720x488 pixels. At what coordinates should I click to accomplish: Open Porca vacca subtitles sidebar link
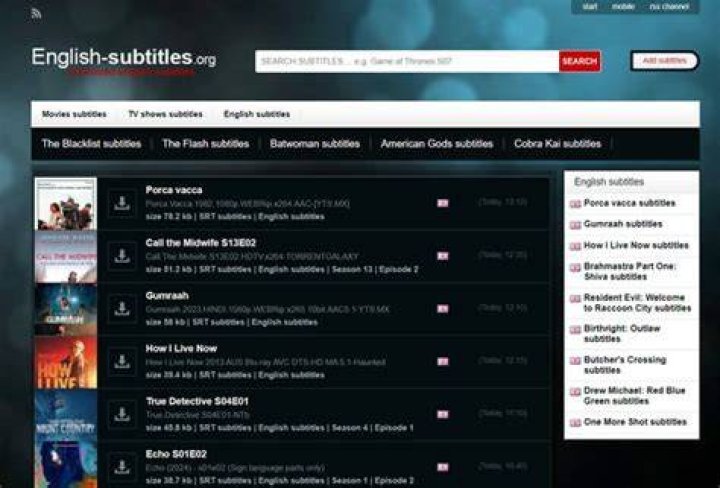(630, 203)
